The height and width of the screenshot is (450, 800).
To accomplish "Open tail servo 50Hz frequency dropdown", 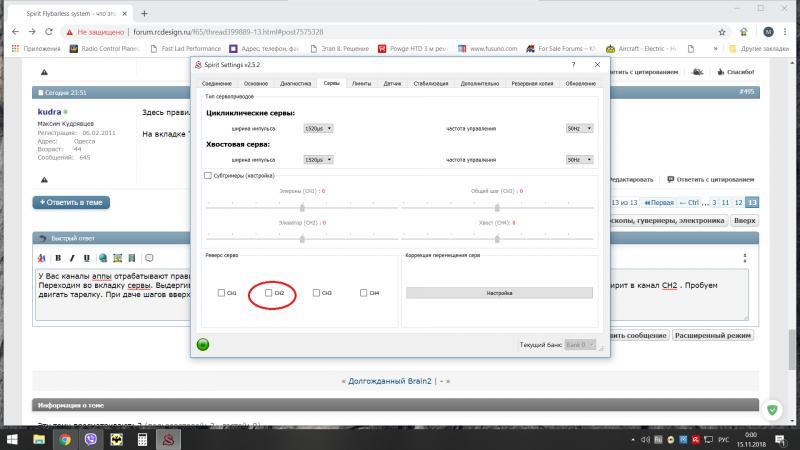I will (579, 159).
